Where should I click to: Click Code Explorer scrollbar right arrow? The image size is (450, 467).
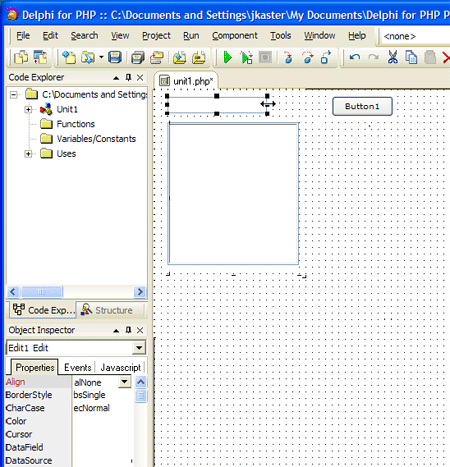pos(140,292)
